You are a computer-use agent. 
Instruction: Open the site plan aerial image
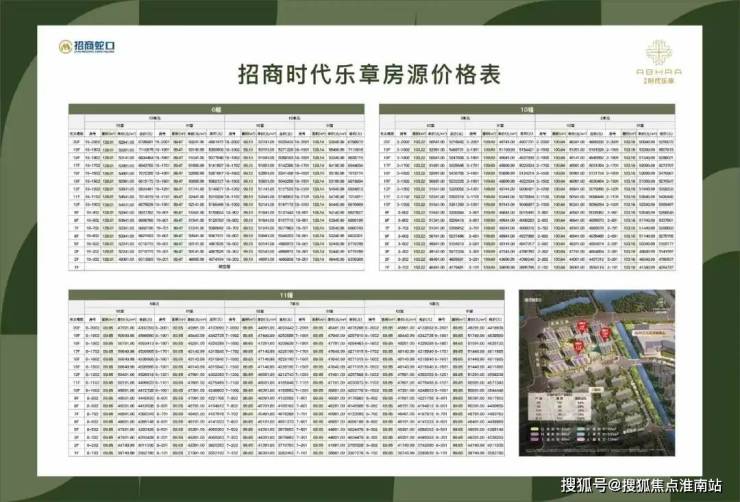tap(597, 373)
